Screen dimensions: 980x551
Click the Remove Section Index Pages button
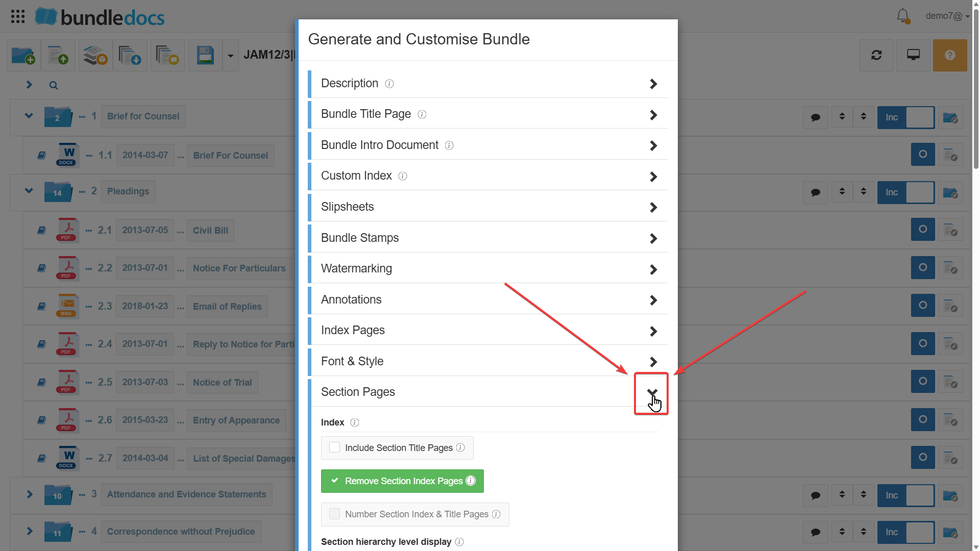pyautogui.click(x=402, y=481)
